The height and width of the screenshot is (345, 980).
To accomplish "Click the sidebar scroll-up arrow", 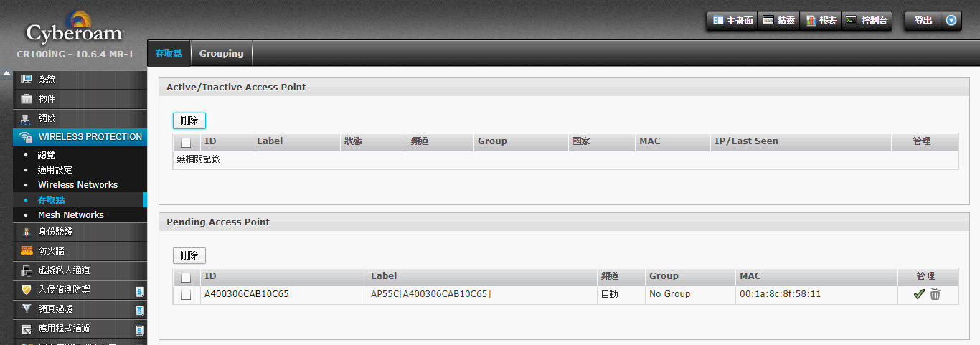I will (x=7, y=74).
